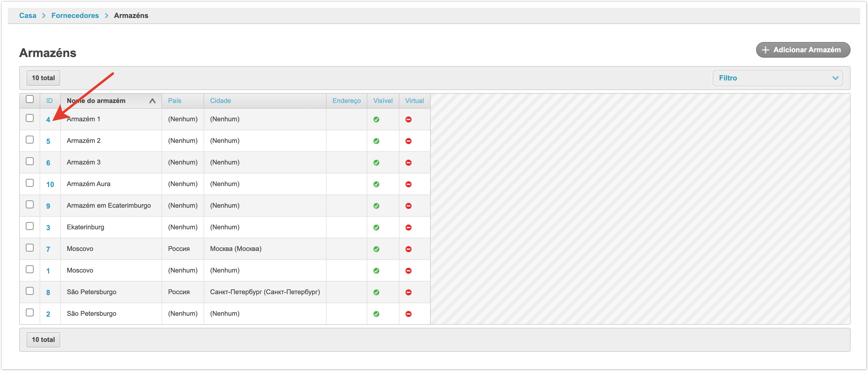
Task: Click green visible icon for Armazém Aura
Action: click(x=376, y=184)
